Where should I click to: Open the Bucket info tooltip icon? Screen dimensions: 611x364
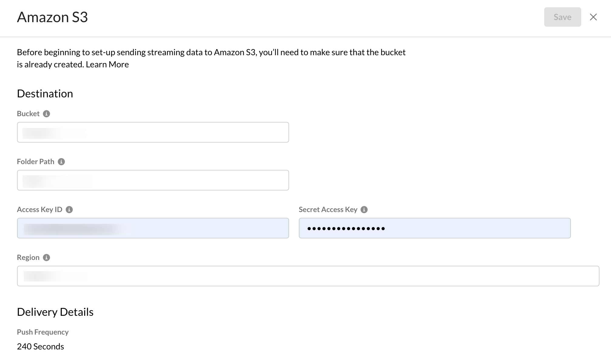click(x=47, y=114)
